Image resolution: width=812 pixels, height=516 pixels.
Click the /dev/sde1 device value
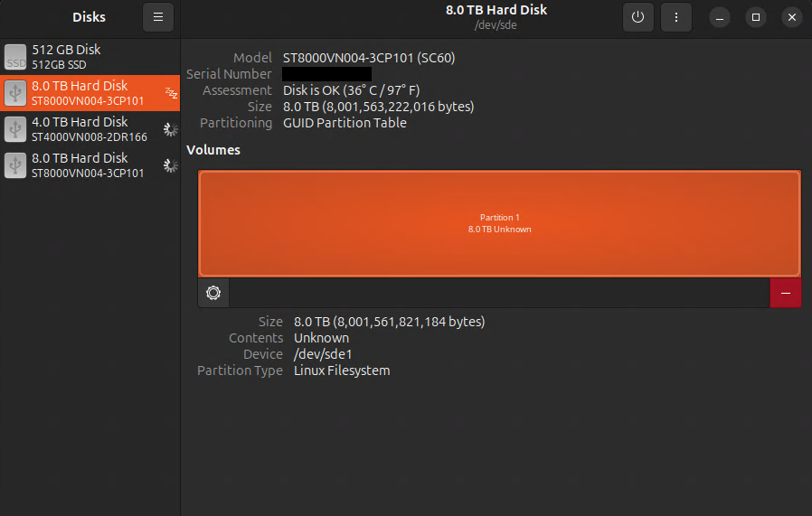tap(323, 354)
